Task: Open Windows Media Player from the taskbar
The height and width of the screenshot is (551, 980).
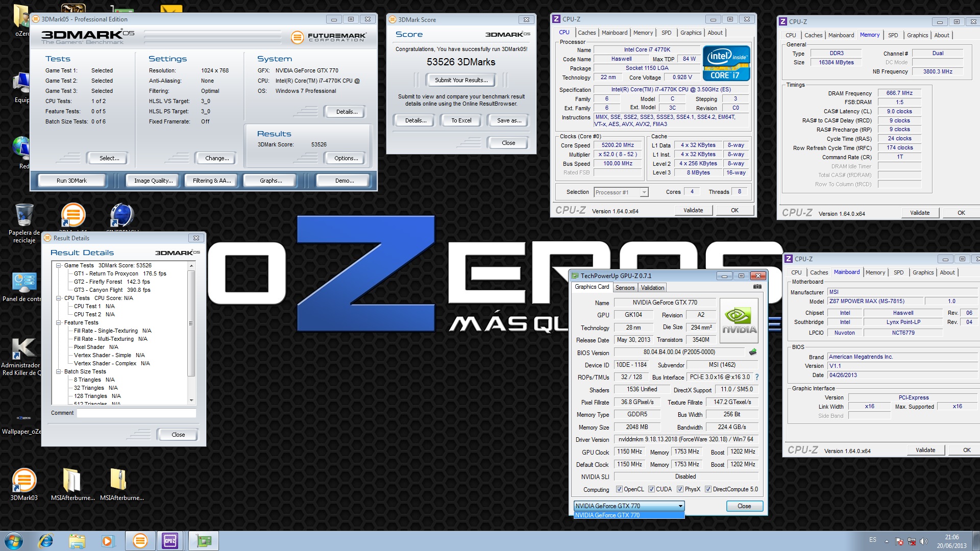Action: [108, 541]
